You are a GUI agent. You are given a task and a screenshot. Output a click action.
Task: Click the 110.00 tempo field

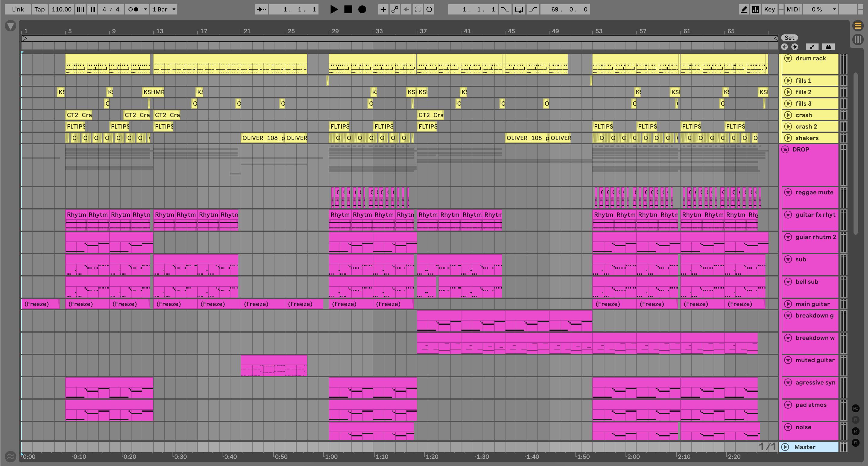[62, 9]
